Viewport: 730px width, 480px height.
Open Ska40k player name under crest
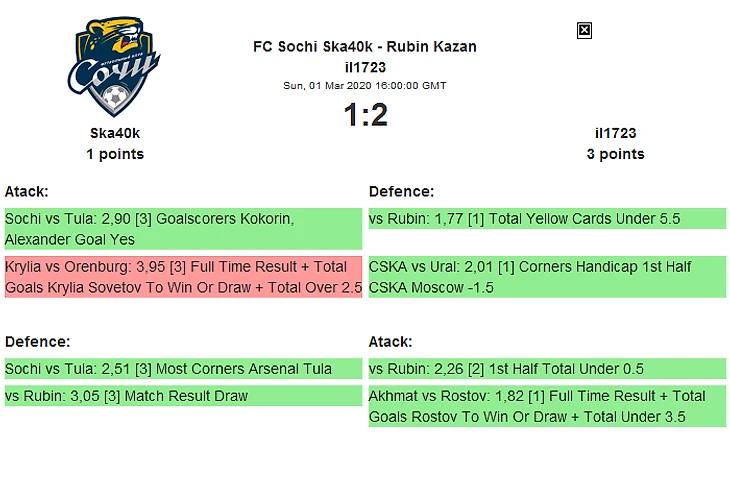point(115,133)
